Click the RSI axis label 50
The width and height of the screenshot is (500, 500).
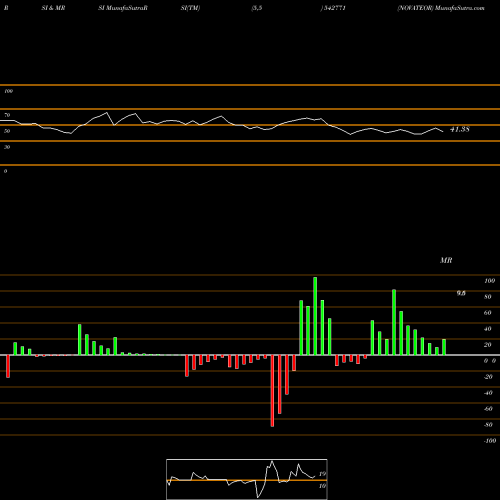pos(7,131)
